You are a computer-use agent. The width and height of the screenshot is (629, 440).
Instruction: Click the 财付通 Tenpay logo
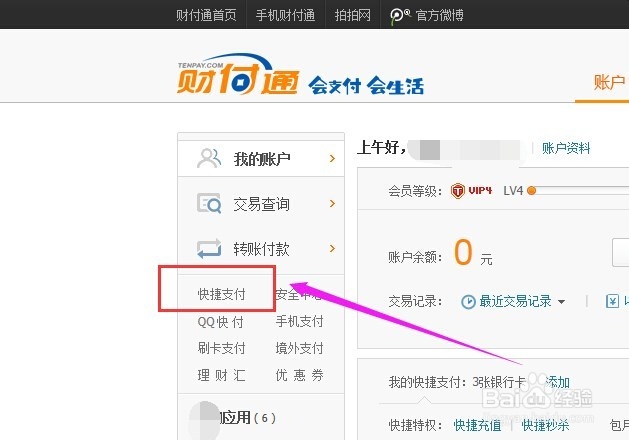(237, 75)
